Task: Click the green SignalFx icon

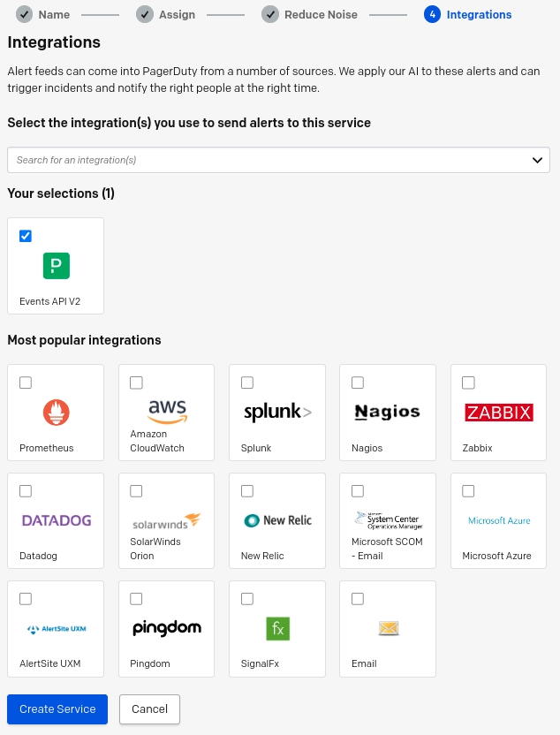Action: (277, 629)
